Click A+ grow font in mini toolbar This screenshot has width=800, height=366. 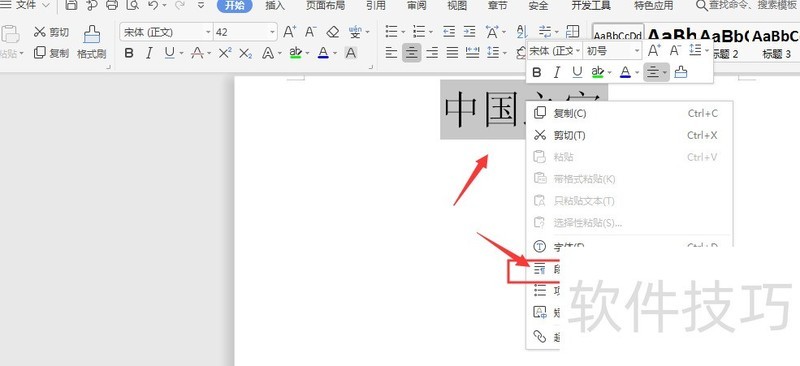(654, 51)
